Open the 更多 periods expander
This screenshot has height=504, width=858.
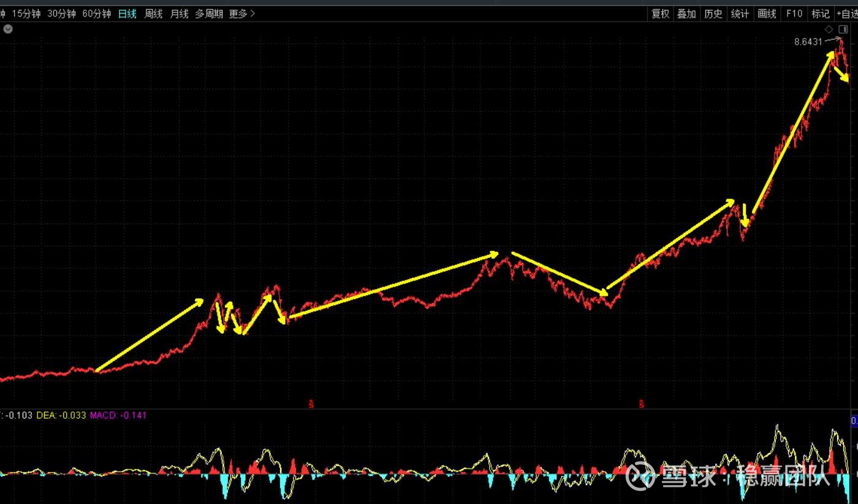(242, 13)
